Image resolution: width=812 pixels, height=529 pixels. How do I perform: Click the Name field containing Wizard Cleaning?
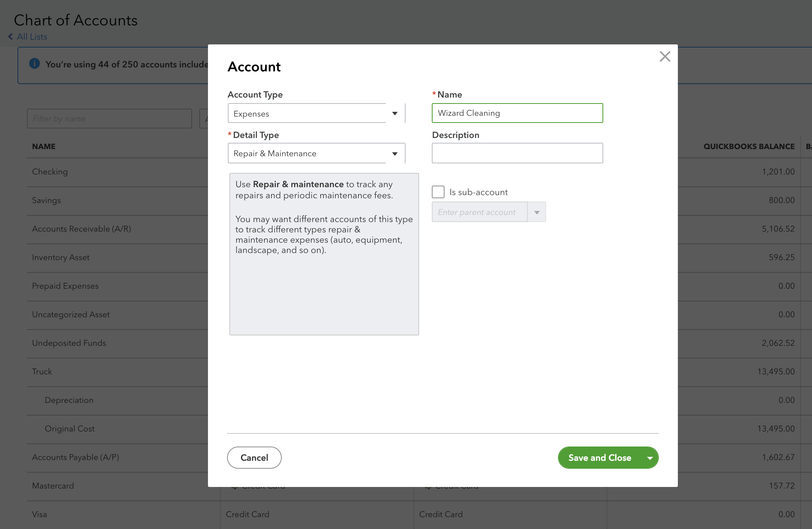[x=517, y=113]
